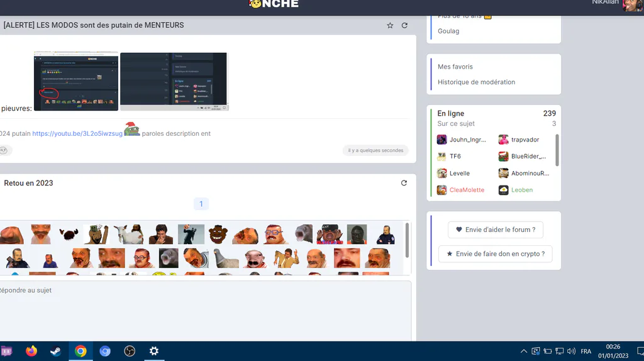The image size is (644, 361).
Task: Favorite the topic with the star icon
Action: click(390, 25)
